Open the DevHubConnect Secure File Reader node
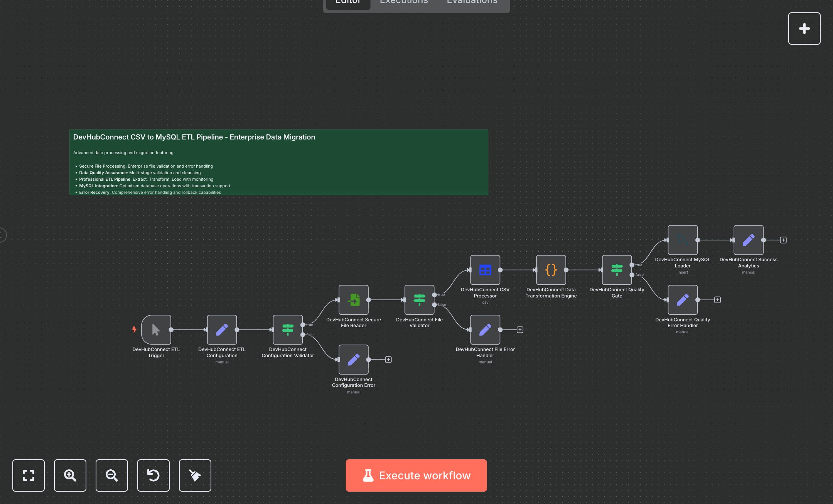 (353, 300)
